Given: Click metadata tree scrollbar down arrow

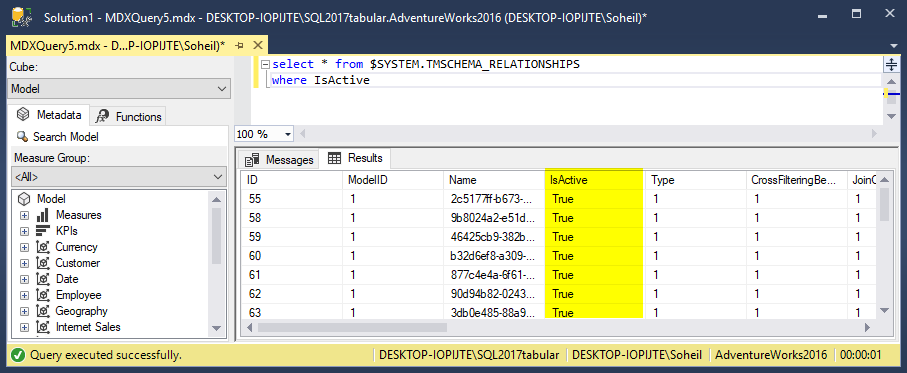Looking at the screenshot, I should [x=217, y=327].
